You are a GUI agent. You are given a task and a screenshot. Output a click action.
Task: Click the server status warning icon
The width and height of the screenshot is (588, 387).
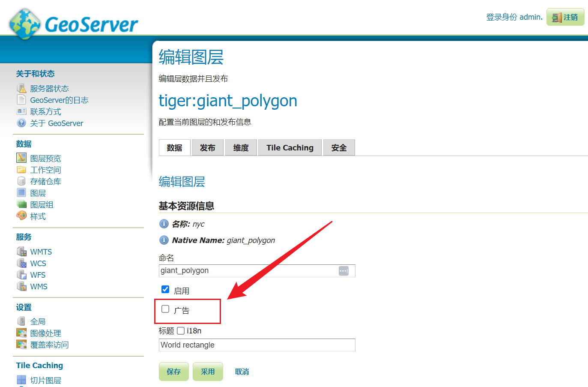21,88
